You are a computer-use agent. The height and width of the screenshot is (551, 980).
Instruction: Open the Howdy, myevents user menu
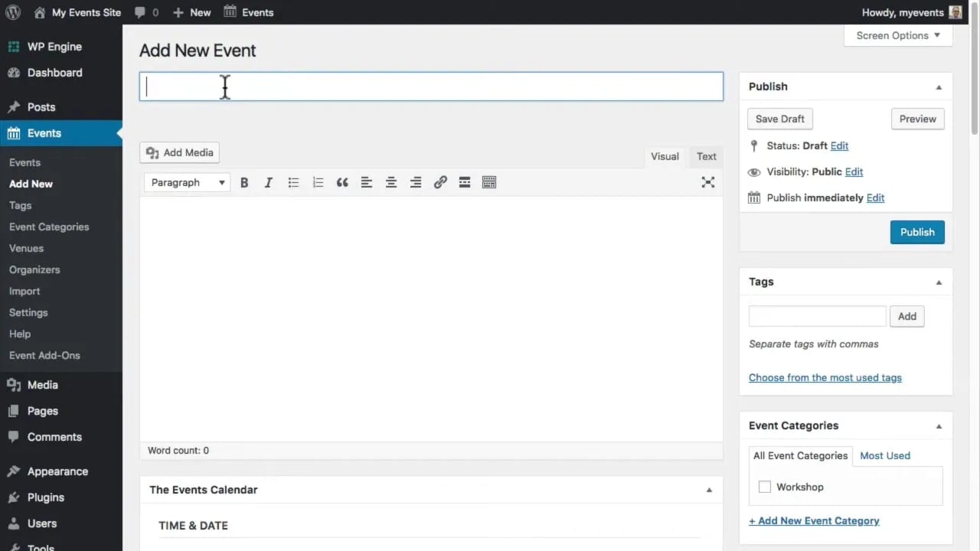(x=911, y=12)
